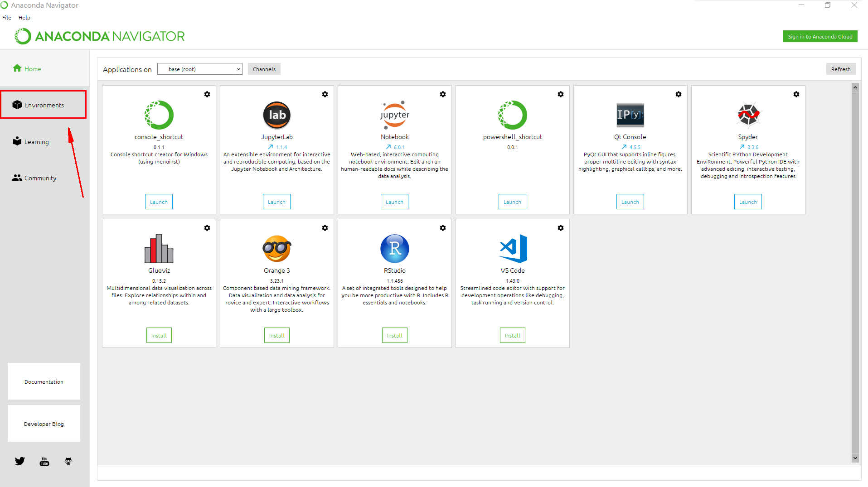Click the applications panel scroll down arrow

(x=855, y=458)
